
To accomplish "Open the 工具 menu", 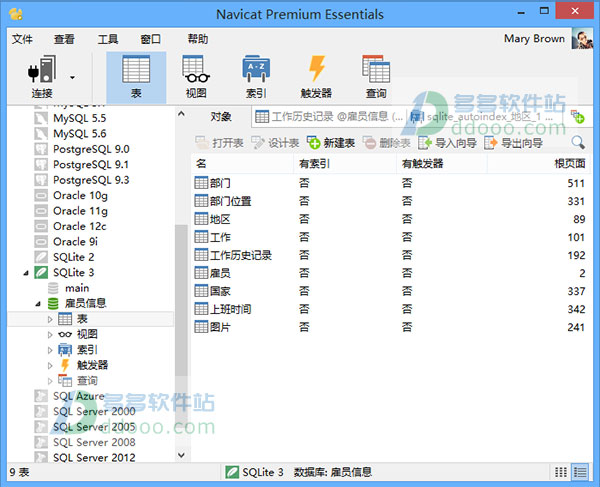I will pyautogui.click(x=108, y=39).
